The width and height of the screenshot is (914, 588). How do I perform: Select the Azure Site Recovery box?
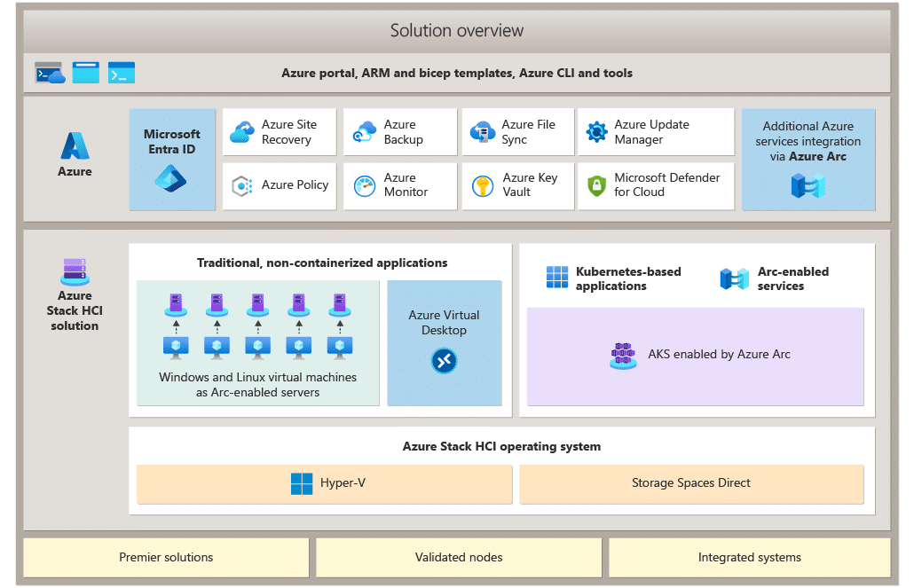280,132
